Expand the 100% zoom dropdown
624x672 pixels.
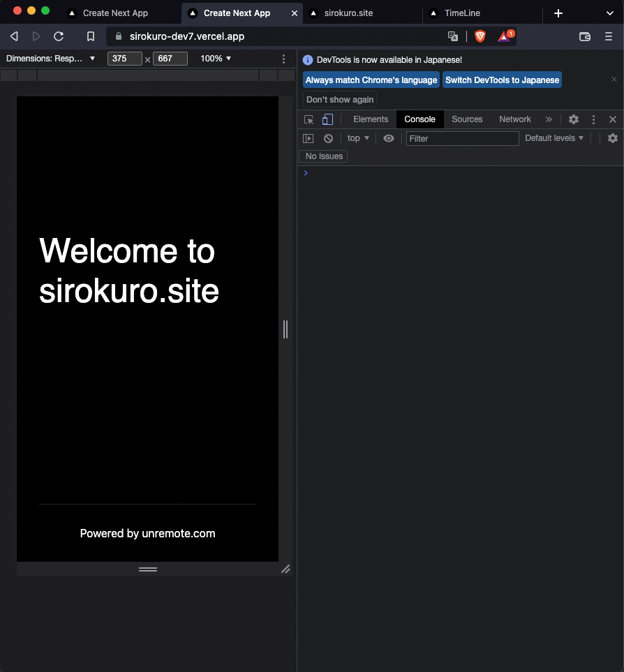pyautogui.click(x=216, y=59)
